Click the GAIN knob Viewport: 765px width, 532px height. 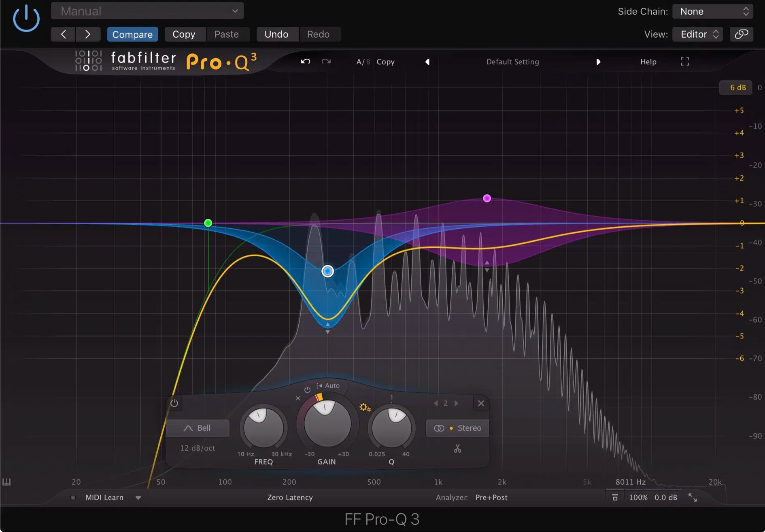pyautogui.click(x=327, y=423)
